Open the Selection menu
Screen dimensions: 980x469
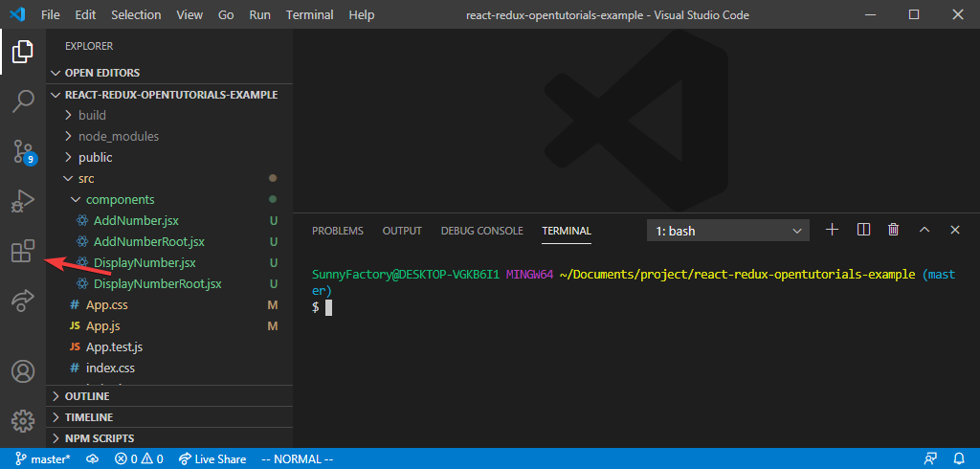pos(136,14)
